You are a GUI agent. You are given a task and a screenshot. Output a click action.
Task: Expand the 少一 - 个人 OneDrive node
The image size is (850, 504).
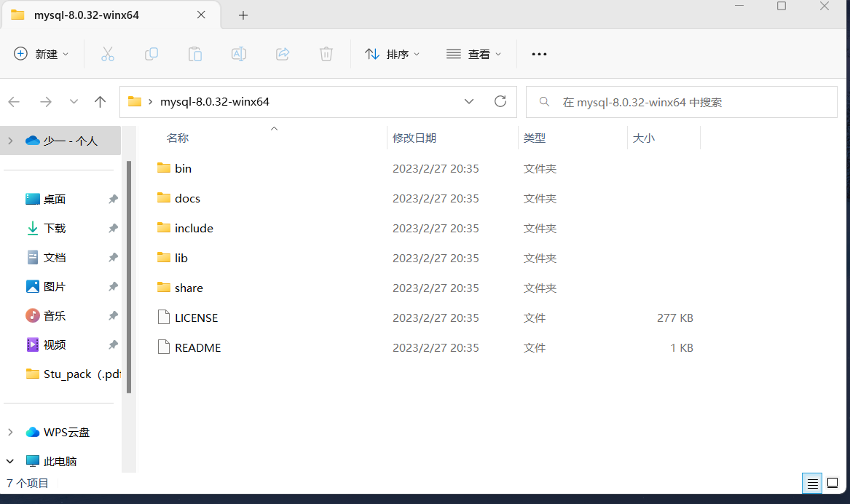[x=10, y=141]
